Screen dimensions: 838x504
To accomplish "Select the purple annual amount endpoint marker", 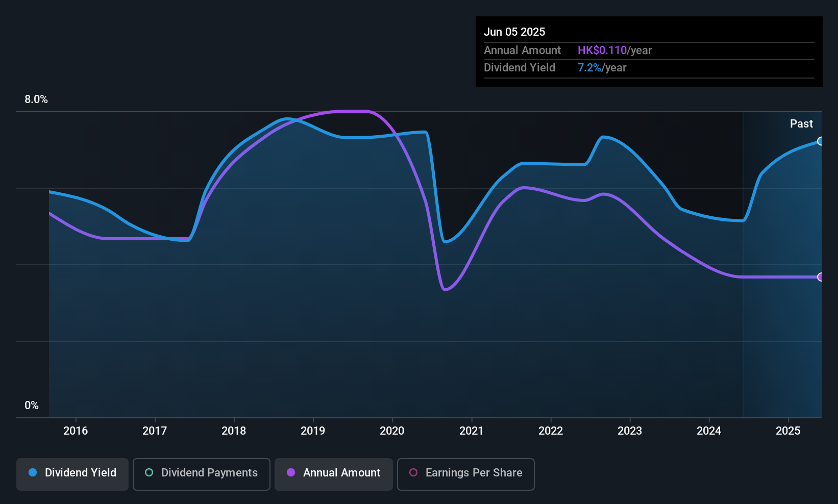I will click(x=821, y=277).
